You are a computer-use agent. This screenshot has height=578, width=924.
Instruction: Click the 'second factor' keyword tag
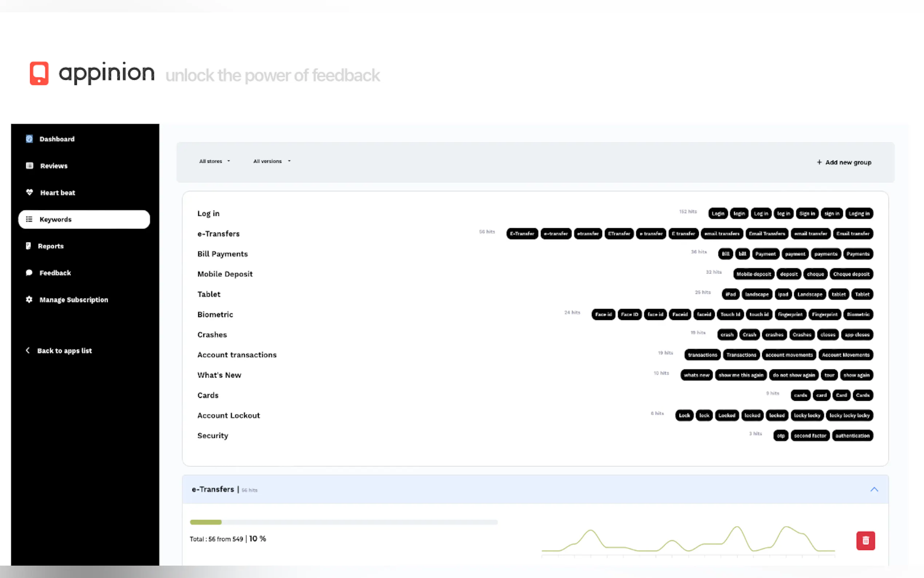pyautogui.click(x=809, y=436)
